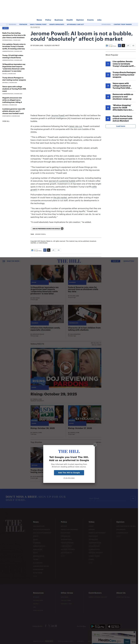140x644 pixels.
Task: Click the Business category above the headline
Action: click(x=35, y=27)
